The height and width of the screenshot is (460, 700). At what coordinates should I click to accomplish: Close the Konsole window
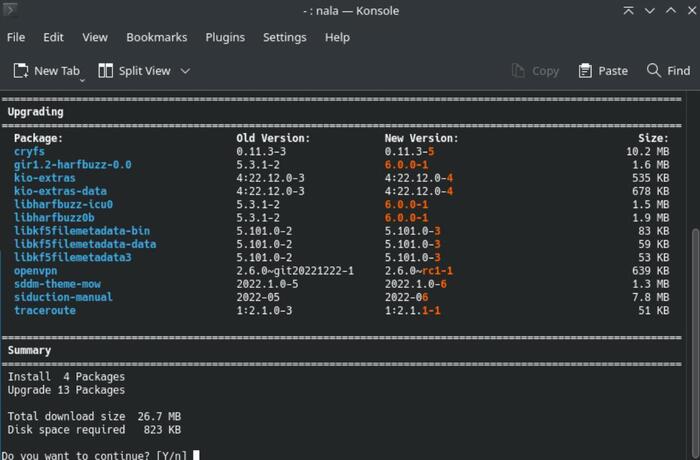[x=692, y=10]
